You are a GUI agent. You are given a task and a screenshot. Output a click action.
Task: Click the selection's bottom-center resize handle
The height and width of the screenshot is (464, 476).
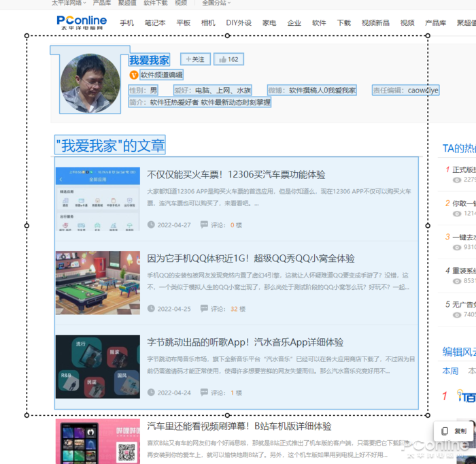pos(227,415)
